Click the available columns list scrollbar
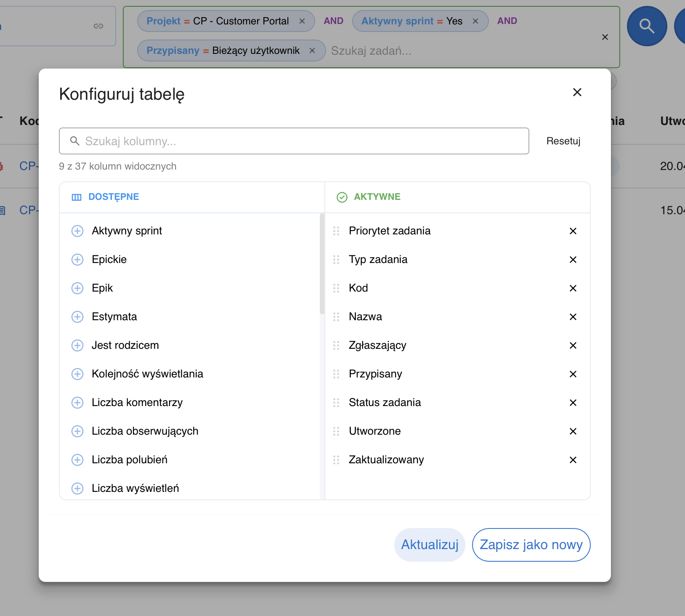Viewport: 685px width, 616px height. coord(322,264)
